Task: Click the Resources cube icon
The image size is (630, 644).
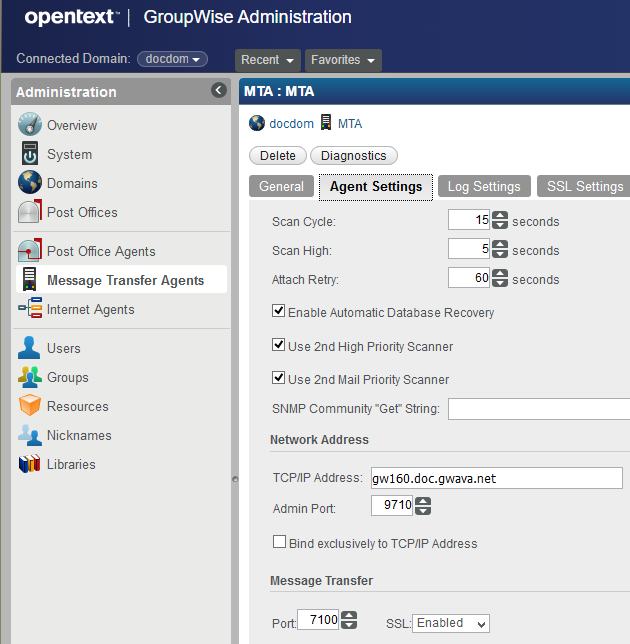Action: (x=30, y=405)
